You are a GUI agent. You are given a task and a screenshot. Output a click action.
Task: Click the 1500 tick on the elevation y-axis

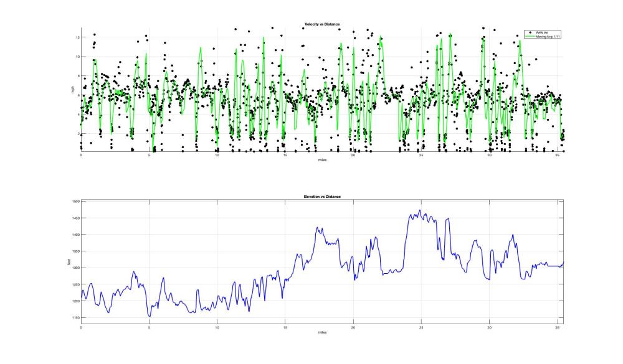75,202
